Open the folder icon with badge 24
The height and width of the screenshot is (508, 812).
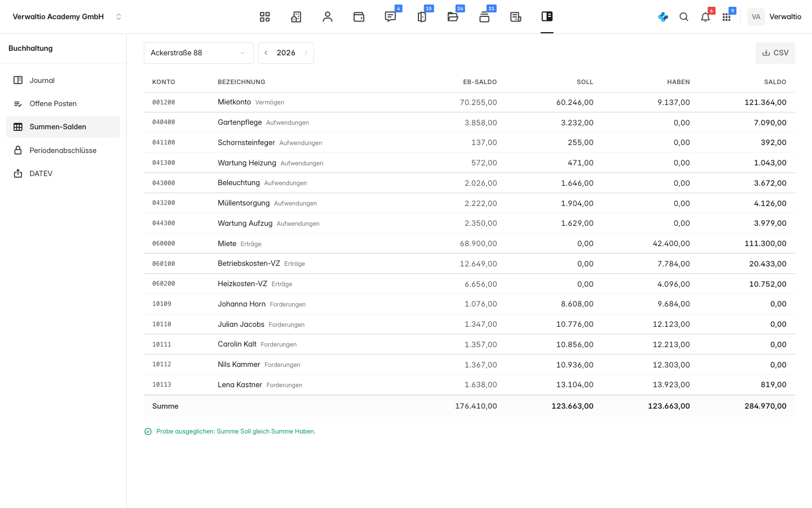[453, 17]
